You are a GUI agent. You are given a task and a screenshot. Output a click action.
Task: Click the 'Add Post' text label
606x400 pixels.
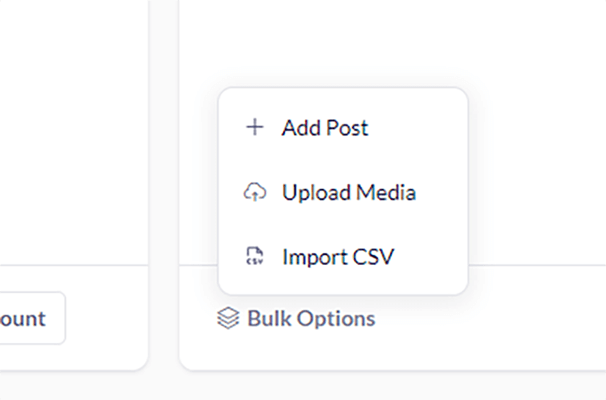(x=325, y=128)
